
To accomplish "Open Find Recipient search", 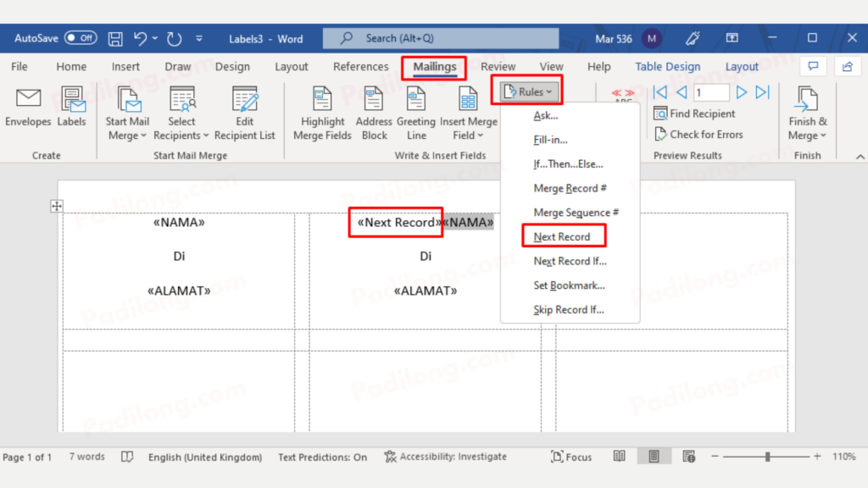I will (694, 114).
